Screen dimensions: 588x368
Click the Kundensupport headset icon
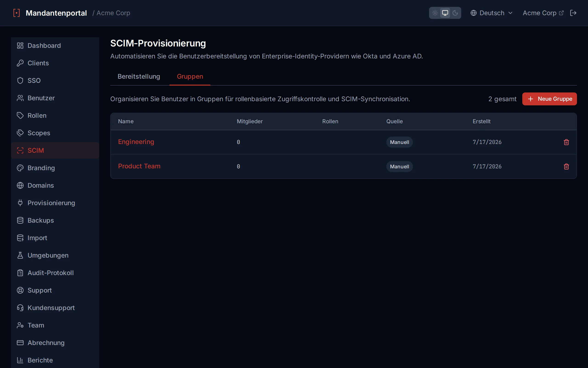pyautogui.click(x=20, y=308)
